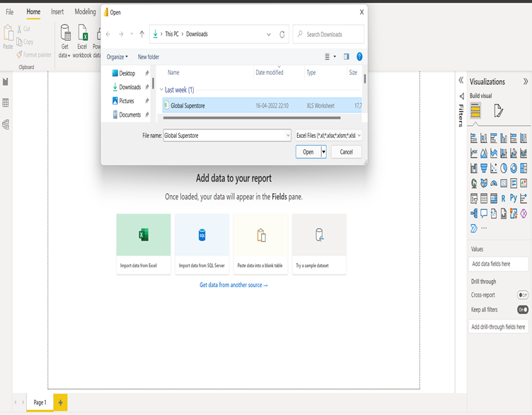This screenshot has height=415, width=532.
Task: Select the Global Superstore file row
Action: (262, 106)
